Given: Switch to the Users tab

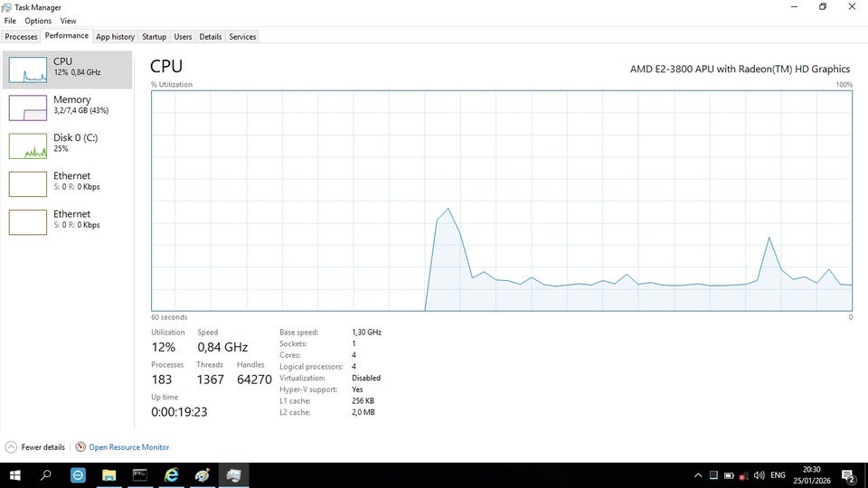Looking at the screenshot, I should coord(183,36).
